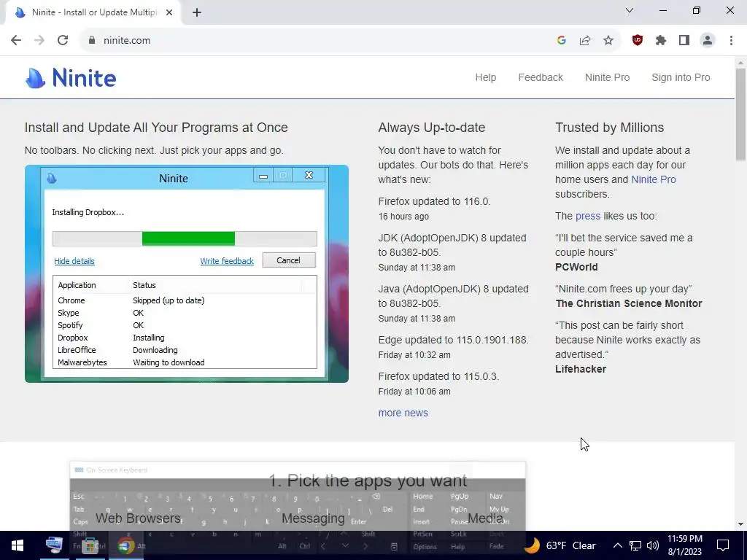Show hidden system tray icons
Image resolution: width=747 pixels, height=560 pixels.
tap(617, 545)
